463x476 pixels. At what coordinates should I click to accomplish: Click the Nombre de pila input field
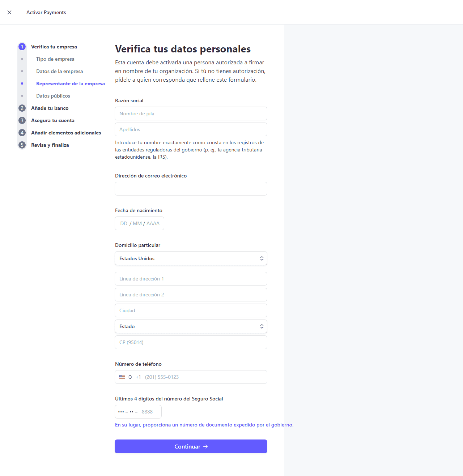(191, 113)
